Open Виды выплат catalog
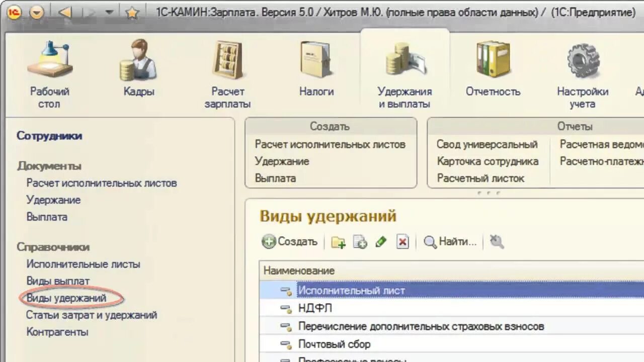The height and width of the screenshot is (362, 644). pyautogui.click(x=58, y=281)
